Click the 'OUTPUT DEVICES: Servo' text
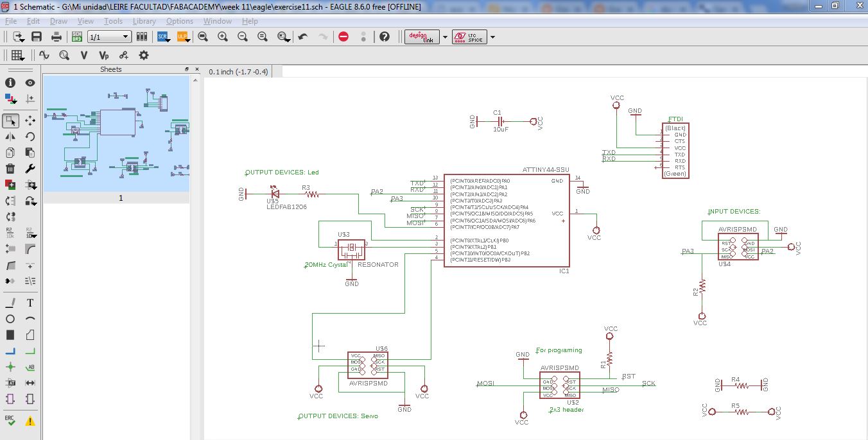 [338, 416]
